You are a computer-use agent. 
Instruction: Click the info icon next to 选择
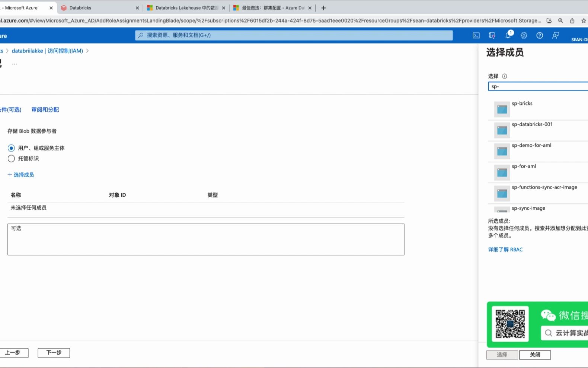click(505, 76)
